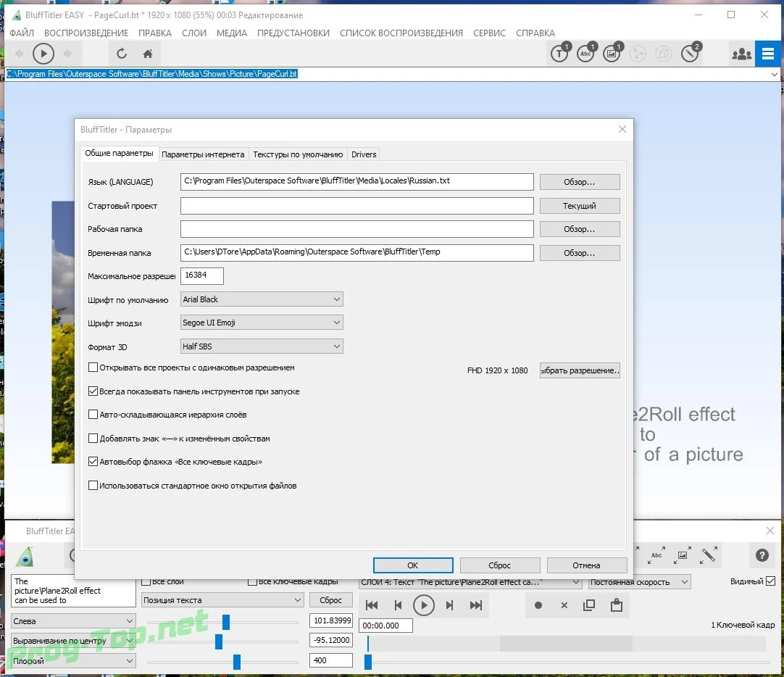The image size is (784, 677).
Task: Go to the home show icon
Action: pyautogui.click(x=148, y=54)
